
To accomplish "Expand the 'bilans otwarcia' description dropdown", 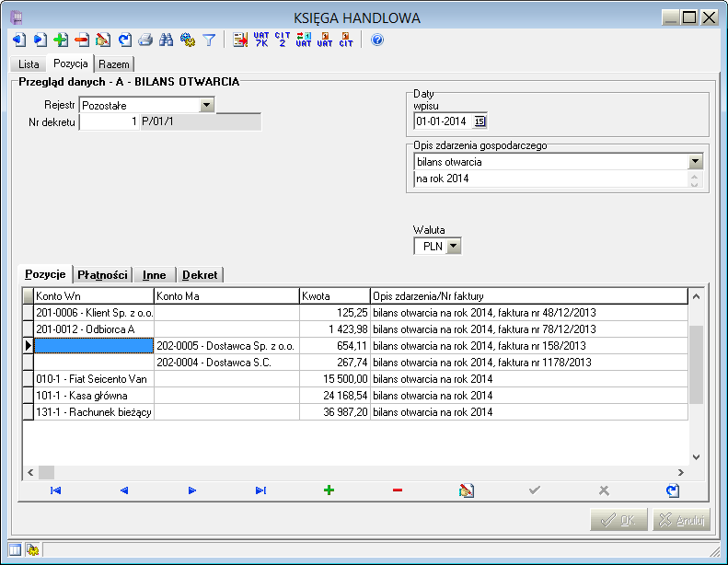I will coord(695,162).
